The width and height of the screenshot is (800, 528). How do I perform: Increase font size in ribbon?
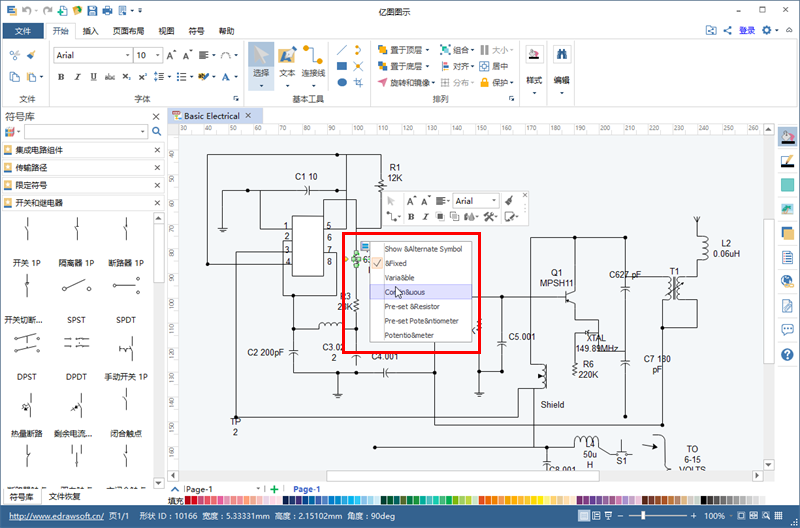point(171,55)
